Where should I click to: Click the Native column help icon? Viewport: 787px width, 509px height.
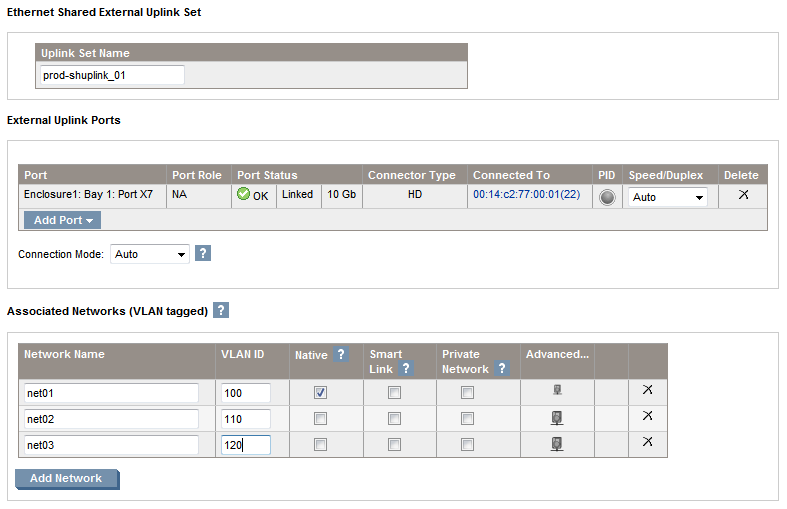pyautogui.click(x=341, y=355)
